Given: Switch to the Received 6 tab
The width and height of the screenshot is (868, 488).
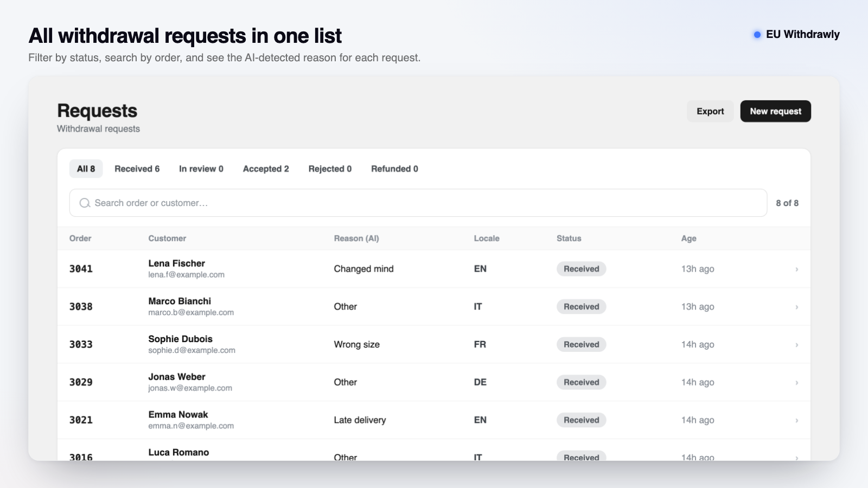Looking at the screenshot, I should (137, 169).
